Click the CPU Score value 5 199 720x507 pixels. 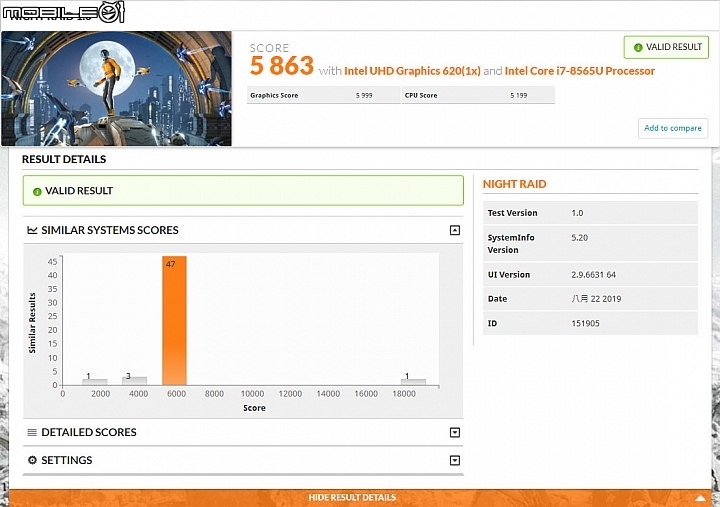519,96
